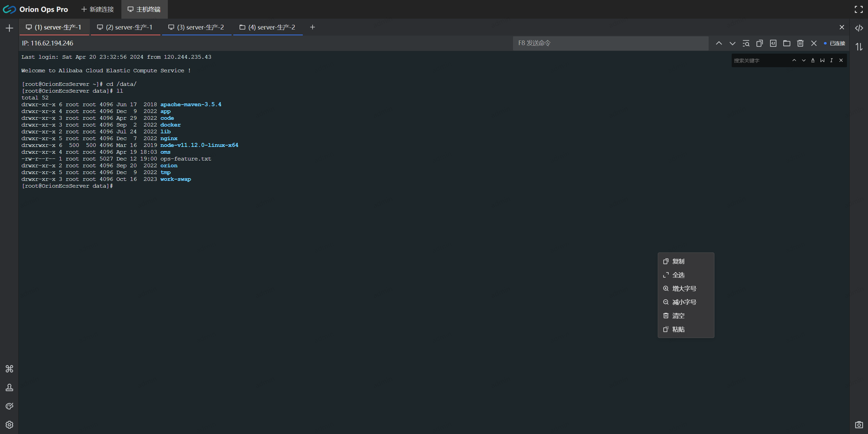Choose 粘贴 from the context menu
Screen dimensions: 868x434
click(678, 329)
